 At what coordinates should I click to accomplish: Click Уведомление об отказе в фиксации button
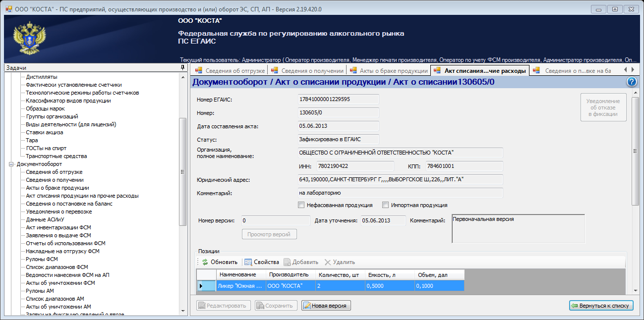pos(603,107)
